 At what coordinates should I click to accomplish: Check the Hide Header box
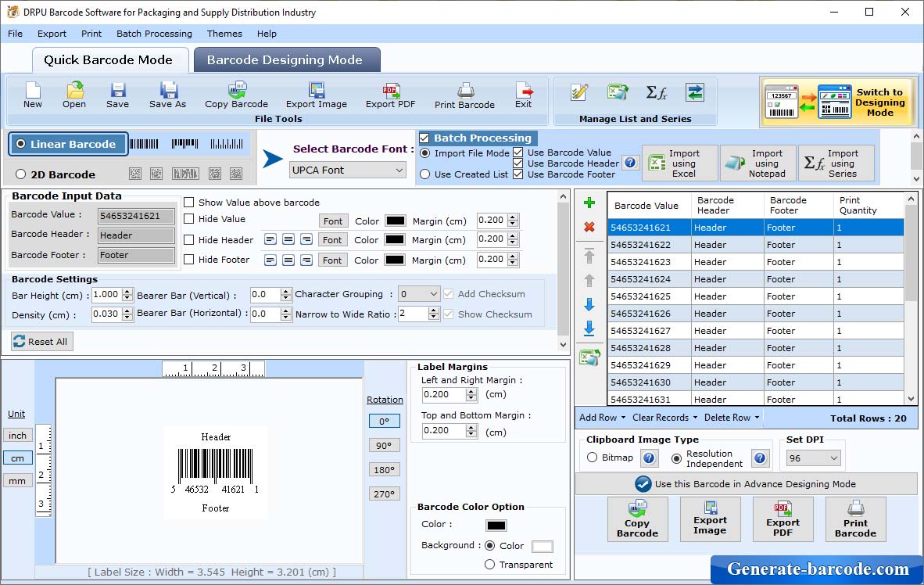click(x=189, y=240)
